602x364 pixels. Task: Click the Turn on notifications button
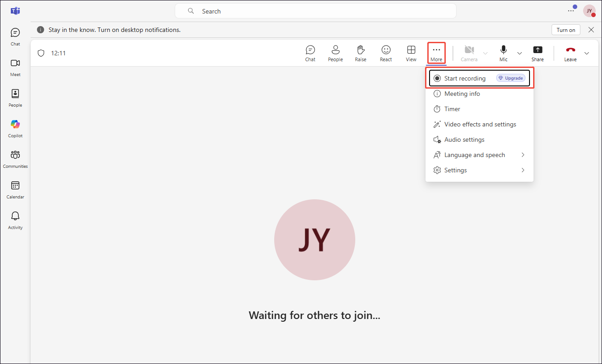566,30
